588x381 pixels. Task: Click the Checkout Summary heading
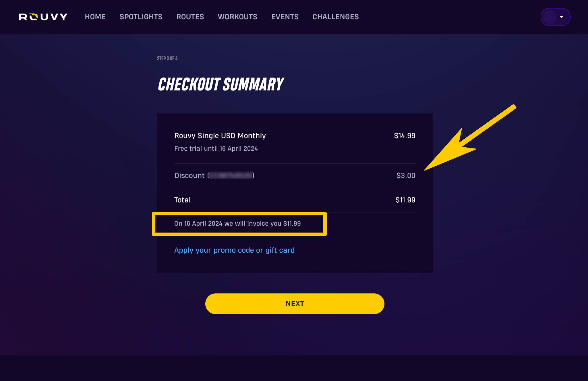(220, 84)
